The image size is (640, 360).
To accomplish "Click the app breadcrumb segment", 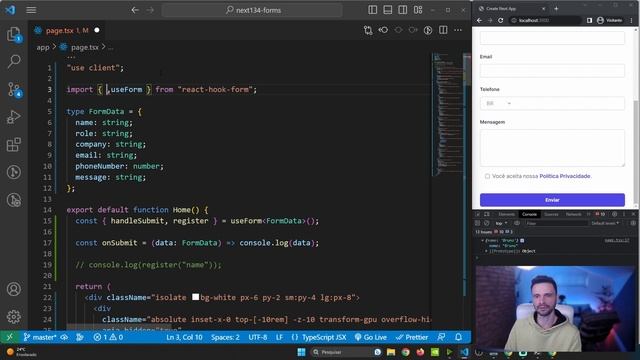I will coord(43,47).
